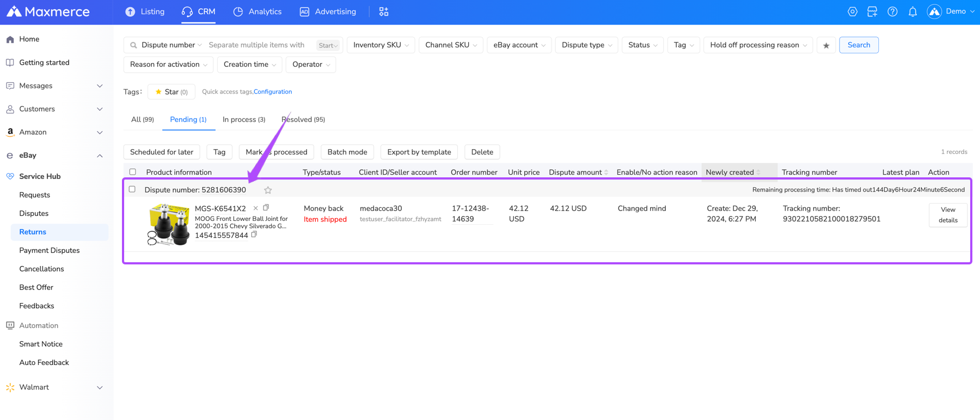Open the notifications bell
Image resolution: width=980 pixels, height=420 pixels.
pos(912,11)
